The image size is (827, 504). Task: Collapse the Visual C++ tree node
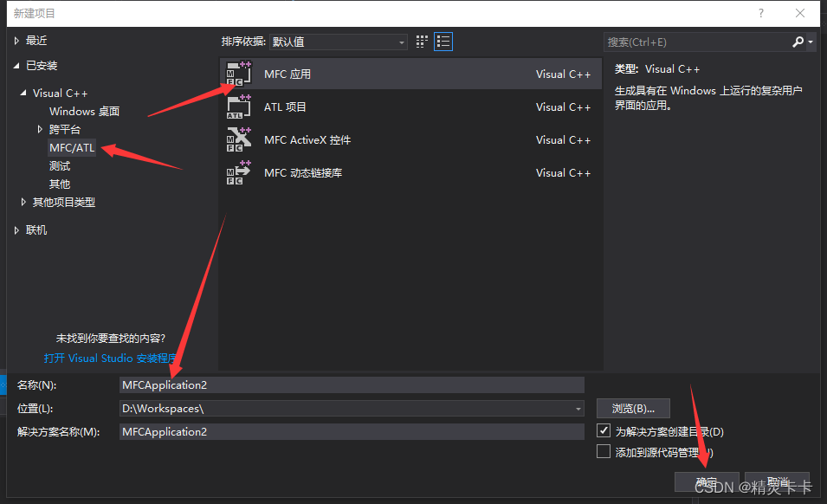point(23,93)
